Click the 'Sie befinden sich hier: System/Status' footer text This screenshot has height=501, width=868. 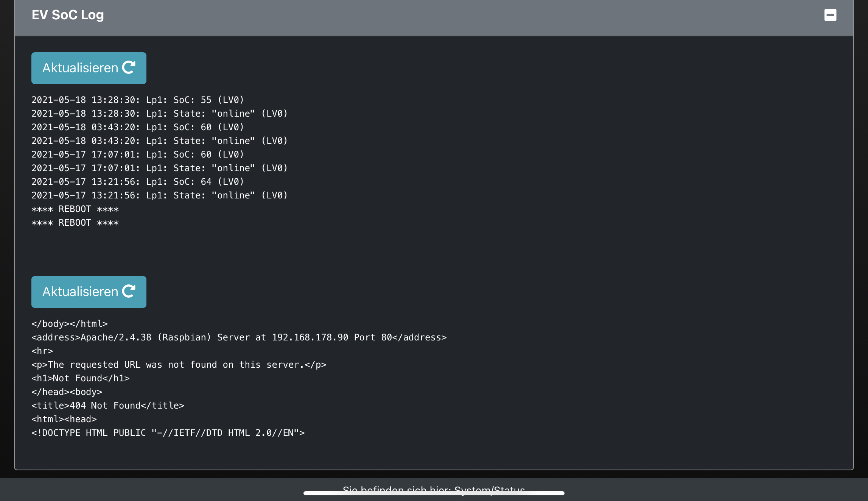coord(434,489)
